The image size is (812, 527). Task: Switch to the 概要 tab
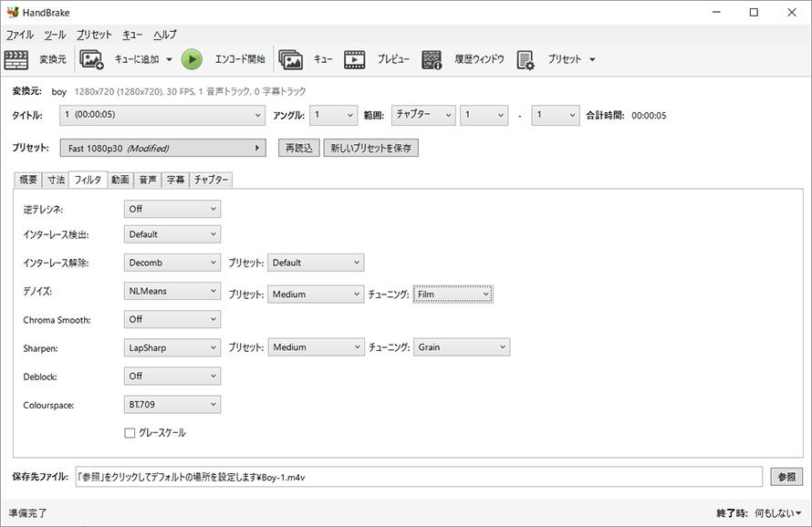coord(28,180)
